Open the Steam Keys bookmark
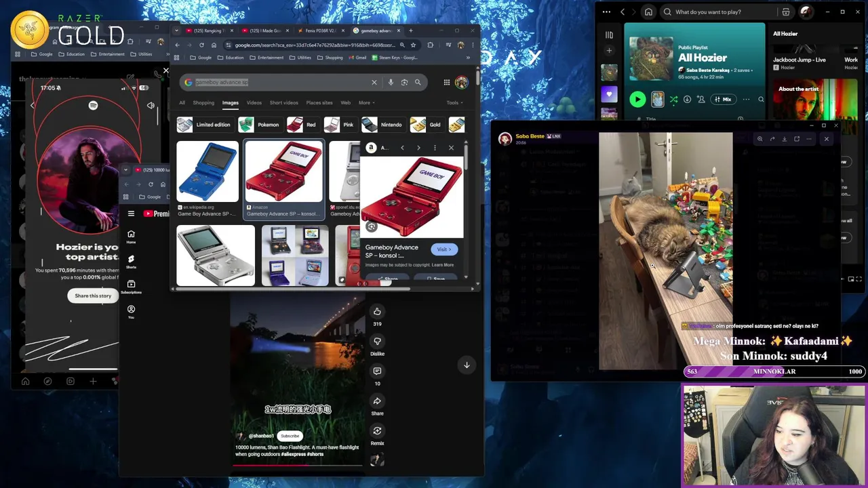 pyautogui.click(x=394, y=58)
